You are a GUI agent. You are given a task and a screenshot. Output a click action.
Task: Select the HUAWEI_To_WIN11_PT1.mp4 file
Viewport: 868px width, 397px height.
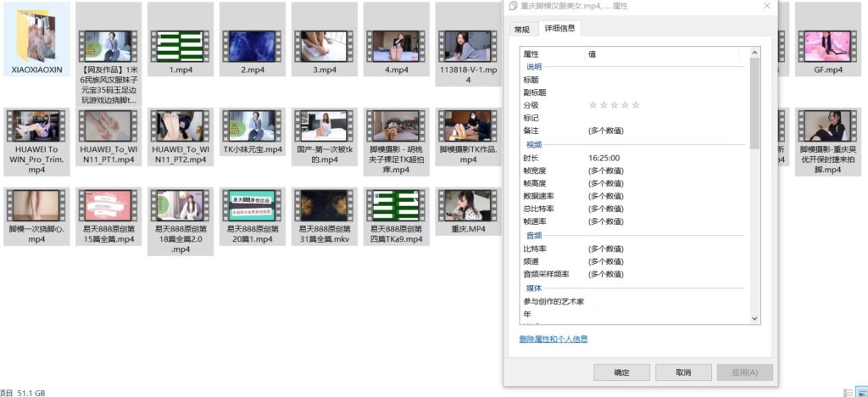108,126
